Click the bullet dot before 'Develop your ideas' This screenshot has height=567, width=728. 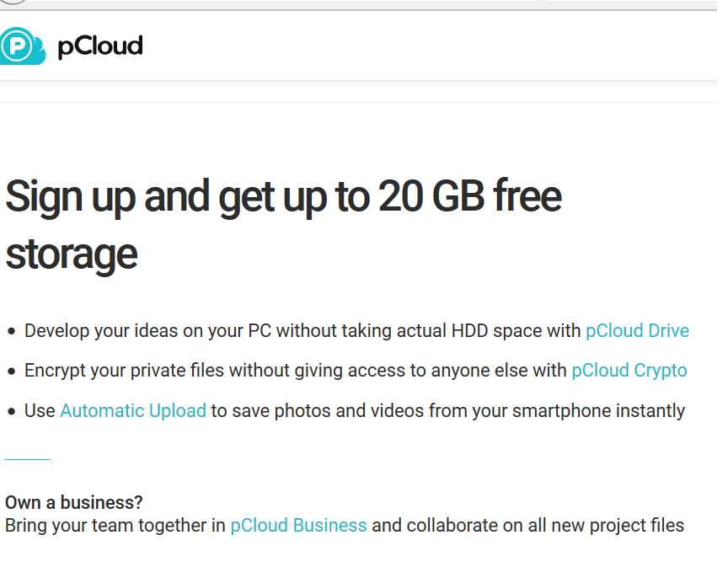12,332
